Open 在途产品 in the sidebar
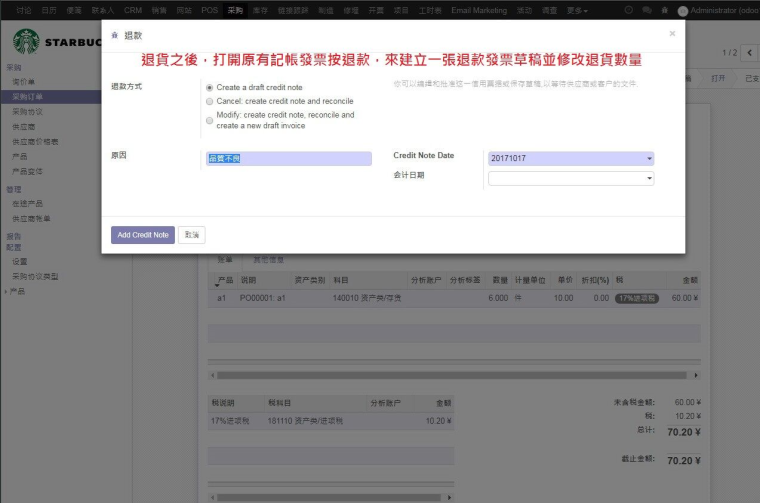 tap(27, 204)
